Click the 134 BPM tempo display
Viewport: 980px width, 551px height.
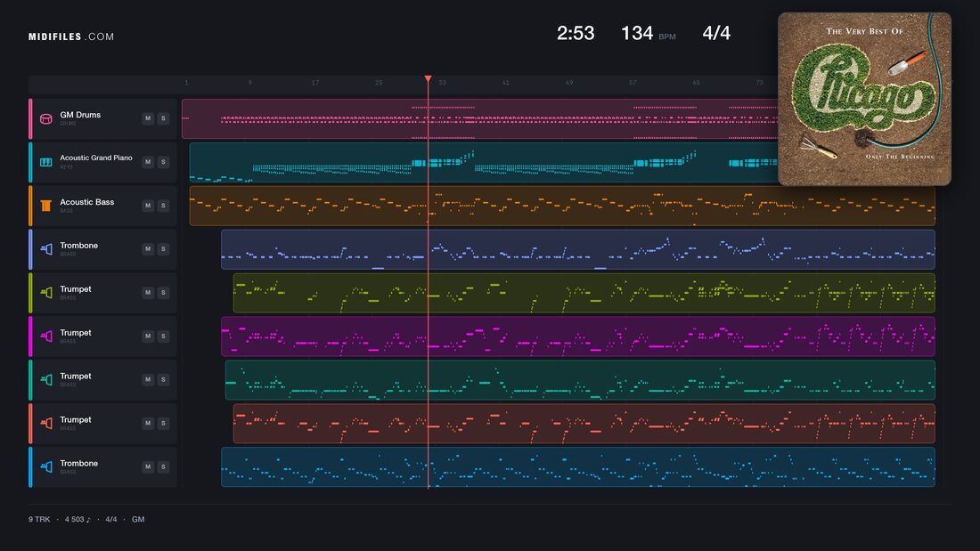[648, 33]
